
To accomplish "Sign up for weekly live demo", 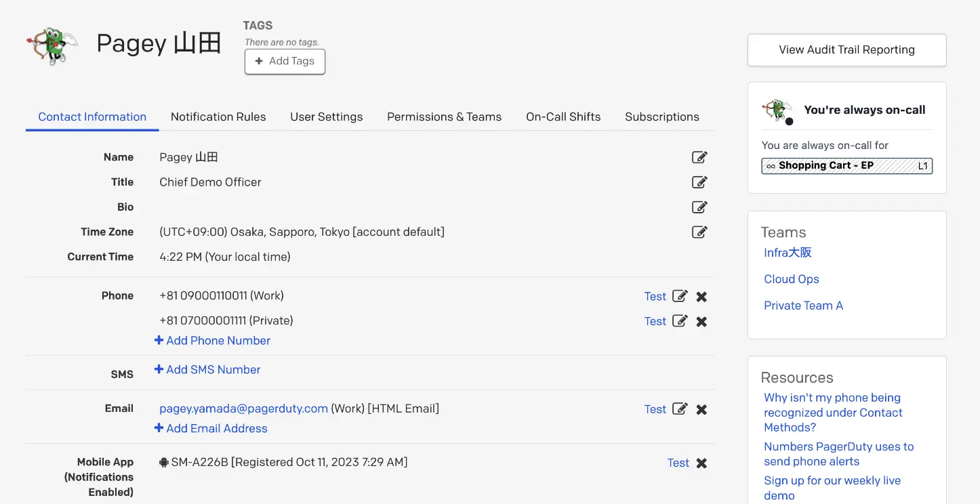I will [832, 488].
